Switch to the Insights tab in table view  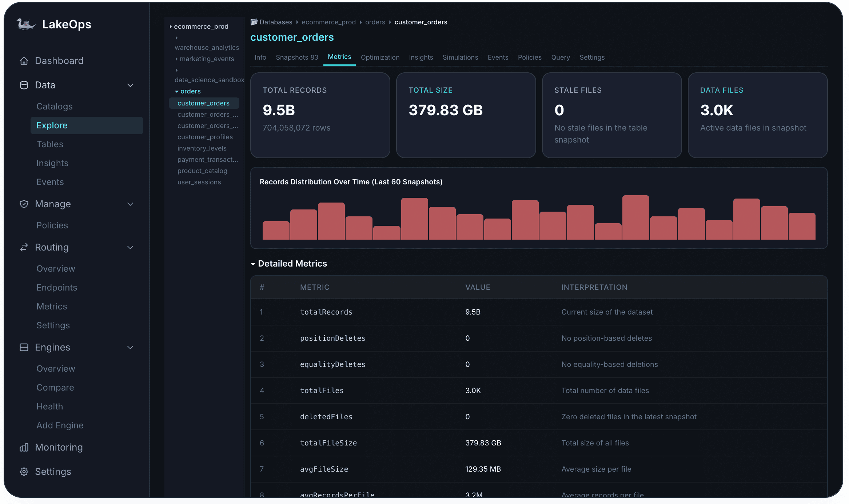tap(421, 57)
